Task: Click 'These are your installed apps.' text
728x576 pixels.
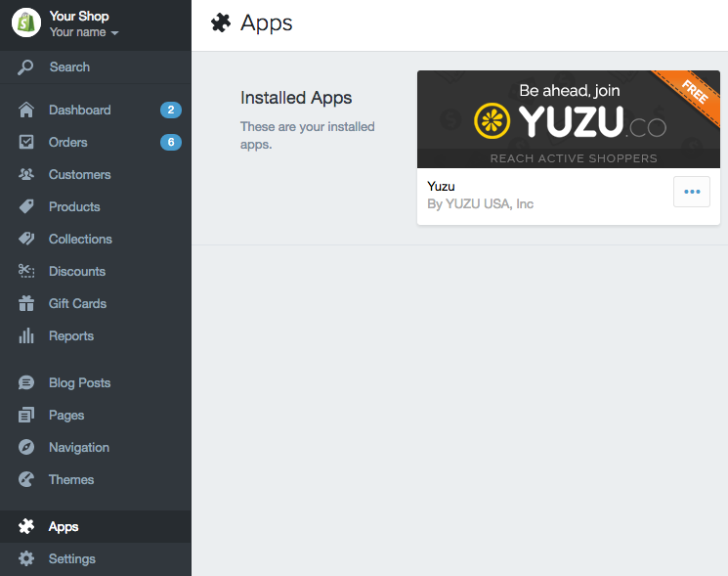Action: [308, 135]
